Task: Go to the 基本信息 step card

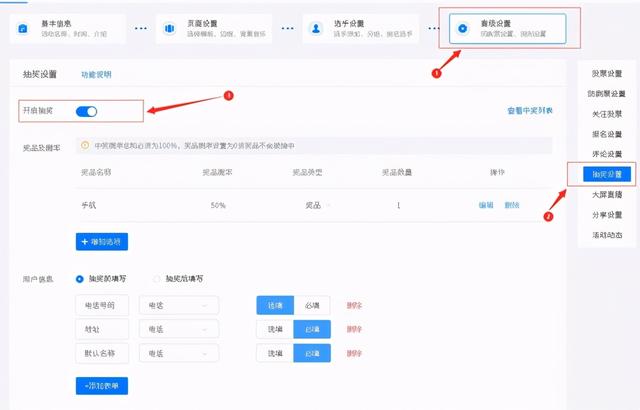Action: tap(68, 29)
